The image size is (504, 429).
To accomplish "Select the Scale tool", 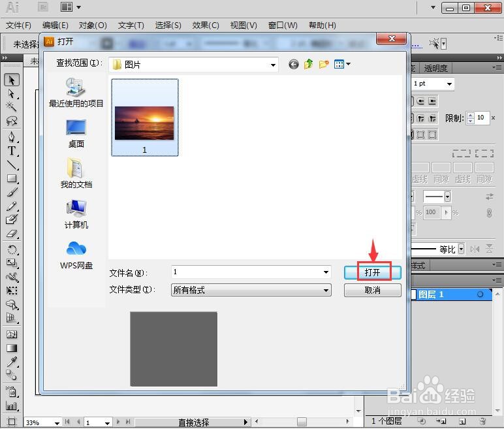I will click(12, 263).
